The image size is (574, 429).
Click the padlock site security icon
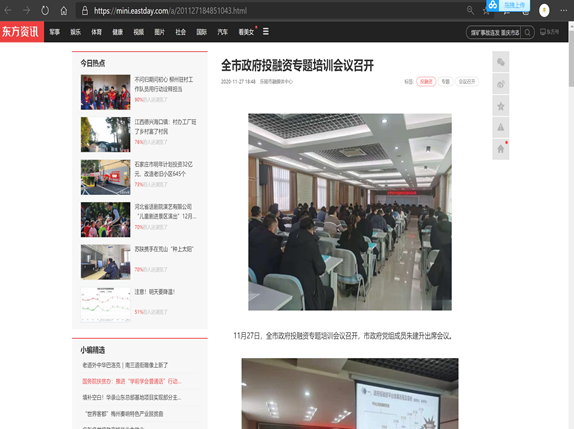pyautogui.click(x=85, y=10)
